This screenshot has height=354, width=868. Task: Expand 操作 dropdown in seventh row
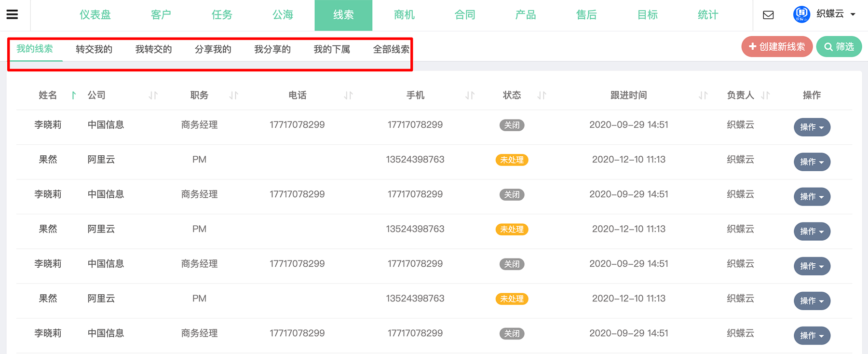pos(812,336)
